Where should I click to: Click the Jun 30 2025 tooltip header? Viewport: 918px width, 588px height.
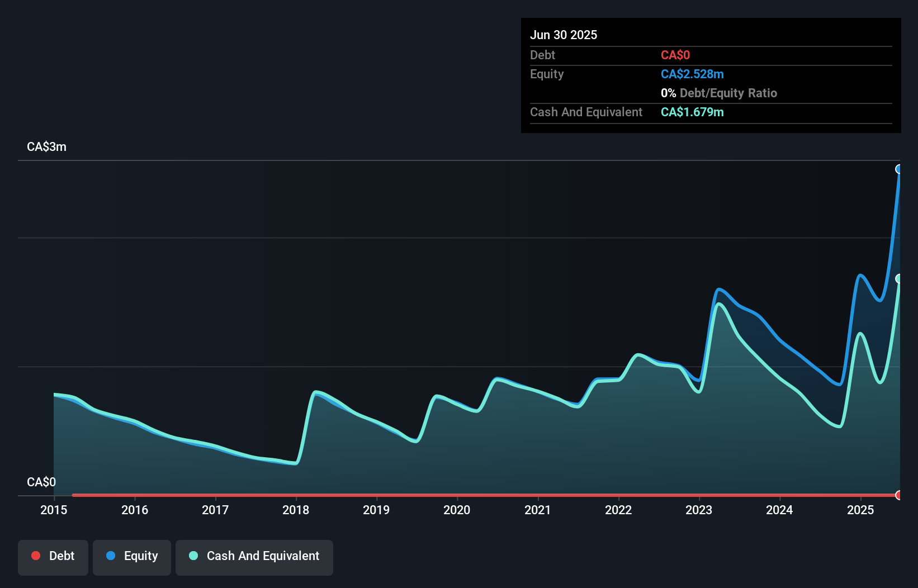point(564,35)
